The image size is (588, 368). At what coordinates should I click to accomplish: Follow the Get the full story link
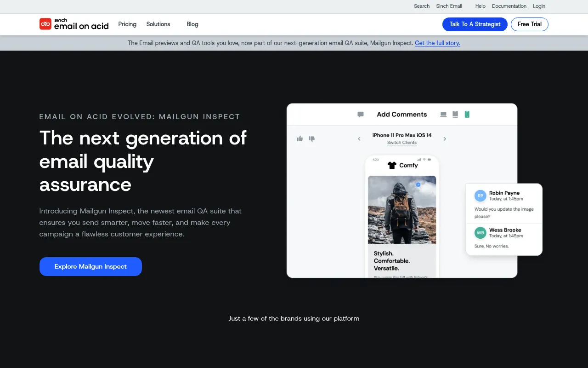(437, 43)
